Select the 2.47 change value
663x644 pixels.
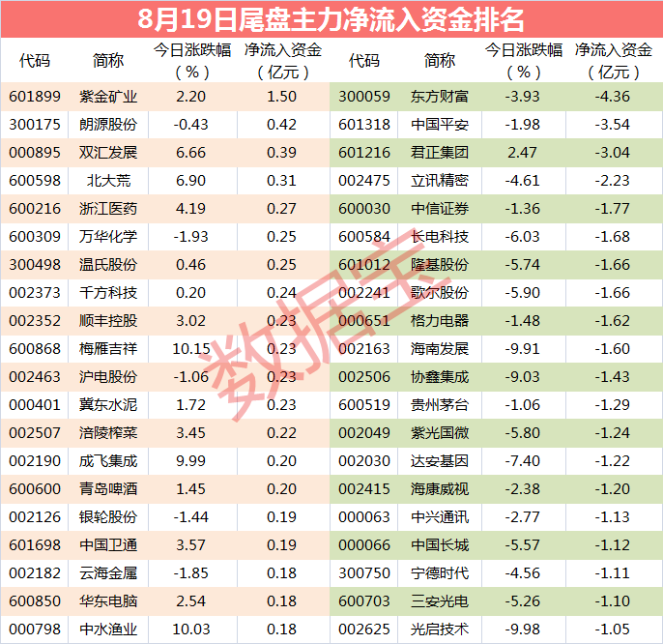pyautogui.click(x=522, y=153)
